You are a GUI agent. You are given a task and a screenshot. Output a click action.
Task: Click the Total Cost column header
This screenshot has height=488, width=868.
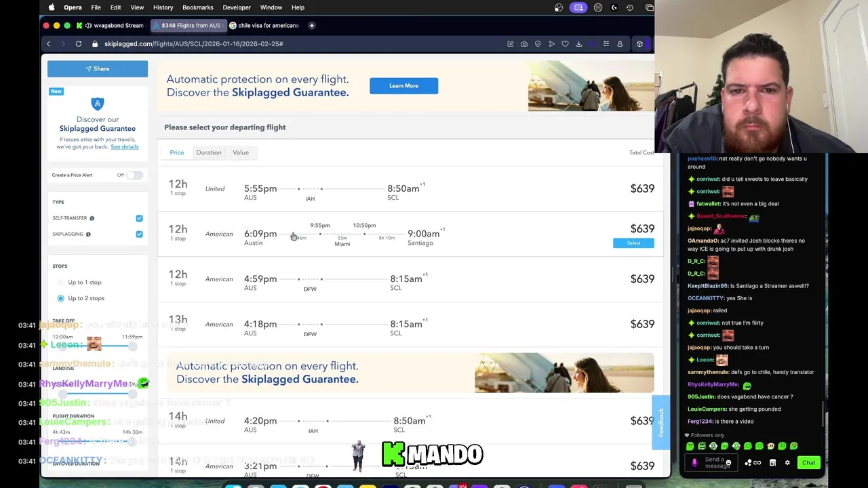click(642, 152)
